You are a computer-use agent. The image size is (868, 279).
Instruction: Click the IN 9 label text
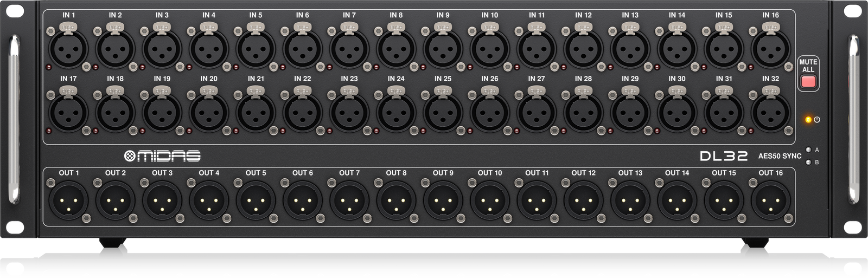pyautogui.click(x=443, y=15)
